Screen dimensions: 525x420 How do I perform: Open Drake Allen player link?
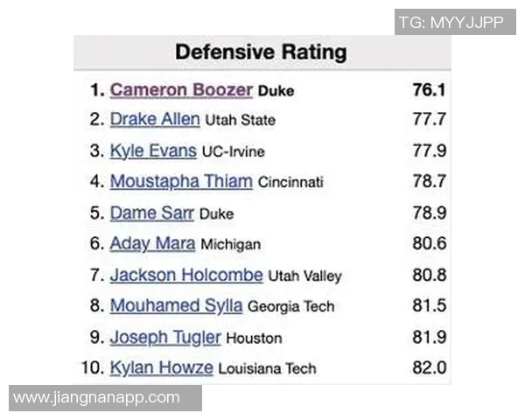click(x=155, y=120)
